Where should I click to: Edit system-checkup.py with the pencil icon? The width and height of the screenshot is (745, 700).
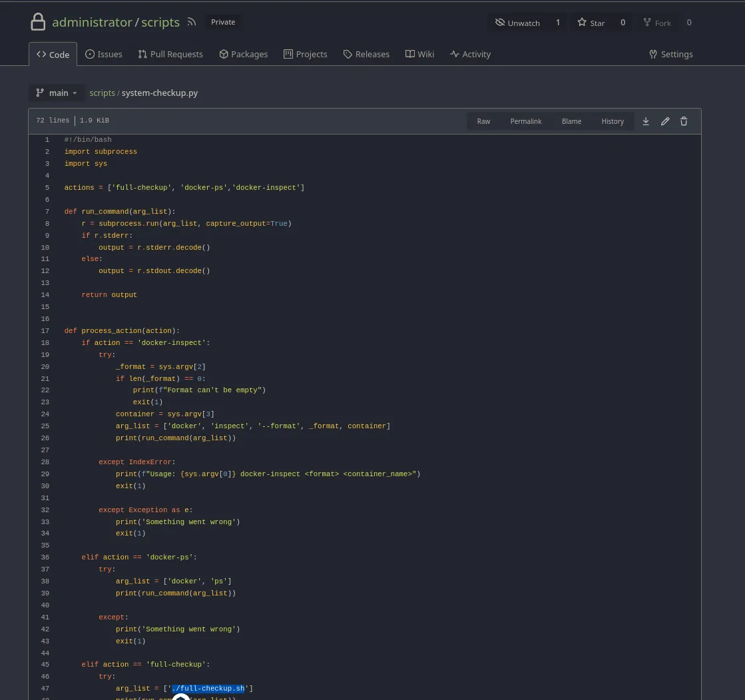coord(664,121)
